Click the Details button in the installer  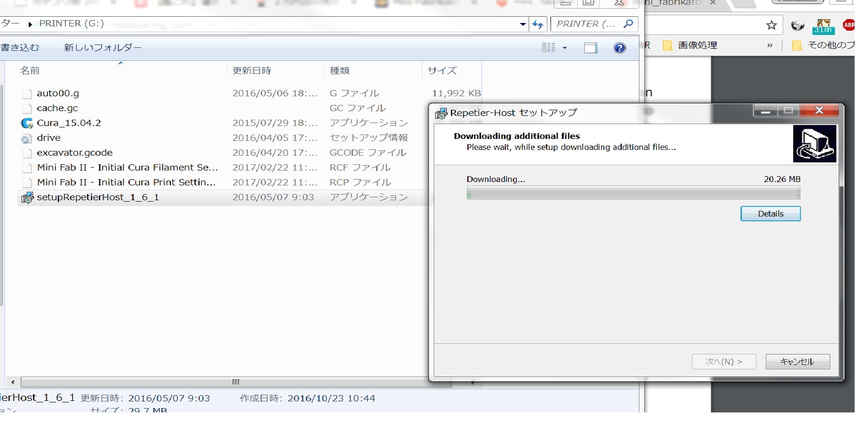coord(770,214)
